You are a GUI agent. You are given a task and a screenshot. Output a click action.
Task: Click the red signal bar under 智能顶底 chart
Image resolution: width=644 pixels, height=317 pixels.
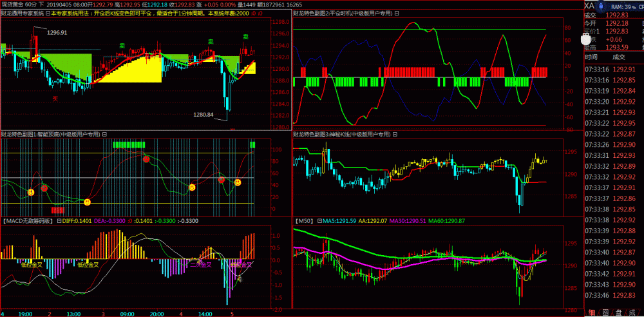pos(58,210)
